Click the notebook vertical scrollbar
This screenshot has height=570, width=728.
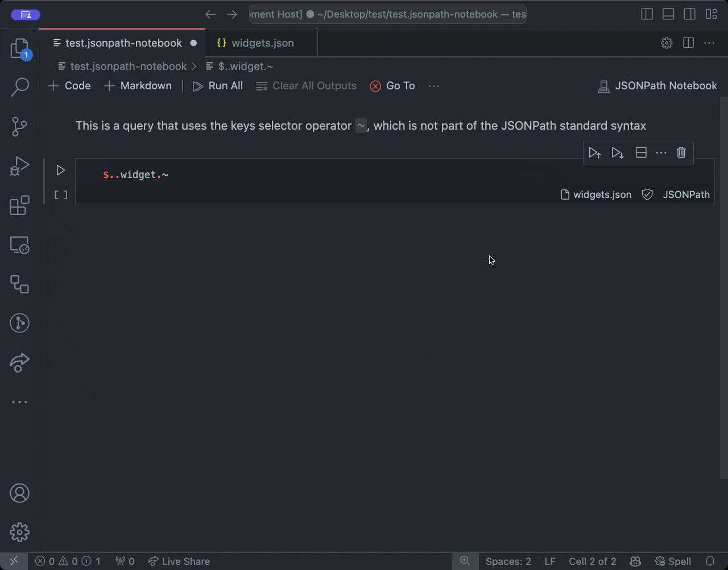click(724, 287)
